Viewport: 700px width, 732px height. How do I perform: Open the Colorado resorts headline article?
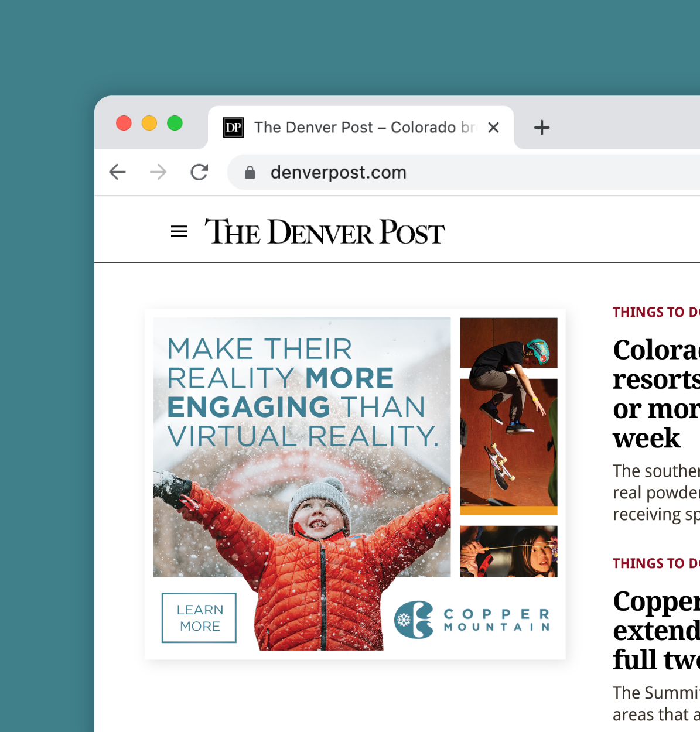click(x=656, y=394)
